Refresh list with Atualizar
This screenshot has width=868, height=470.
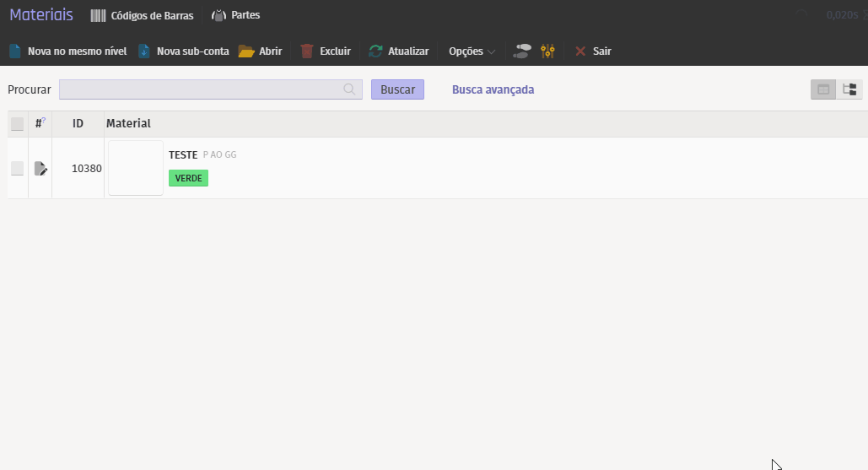(399, 51)
